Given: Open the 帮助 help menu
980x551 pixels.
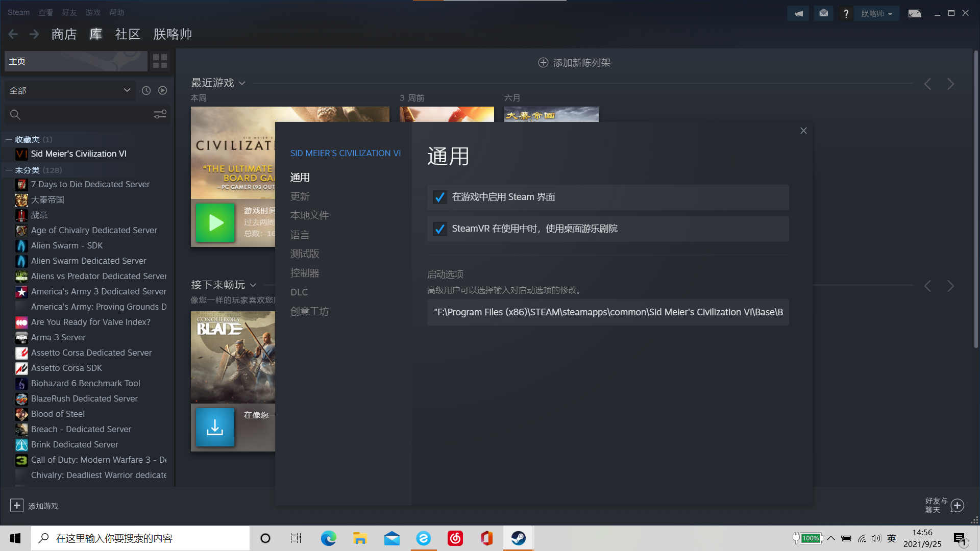Looking at the screenshot, I should click(116, 12).
